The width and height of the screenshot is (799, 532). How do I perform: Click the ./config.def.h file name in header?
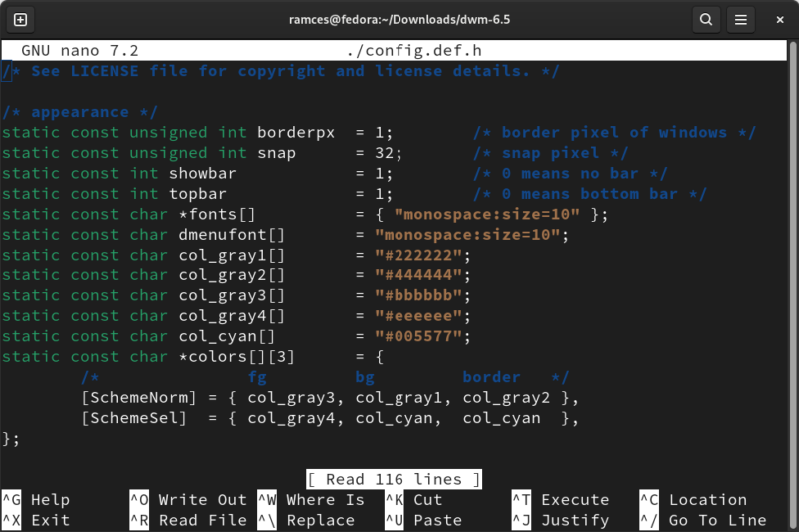(x=413, y=50)
